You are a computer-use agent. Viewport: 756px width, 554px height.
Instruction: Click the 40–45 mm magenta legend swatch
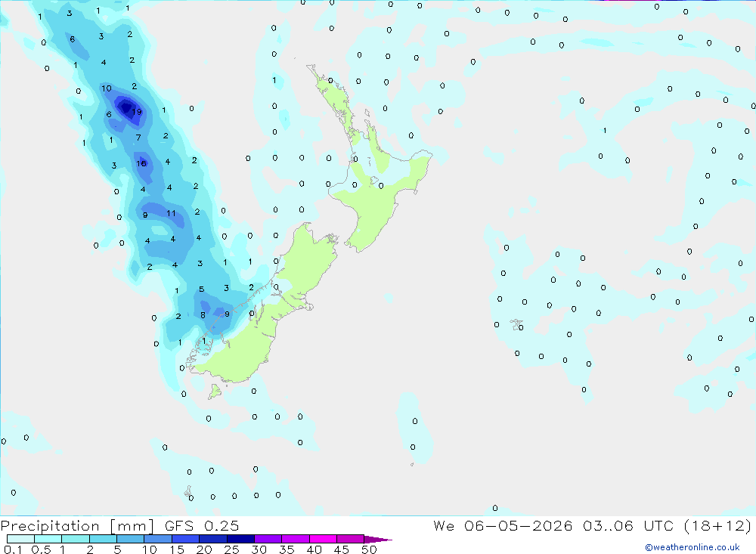323,539
